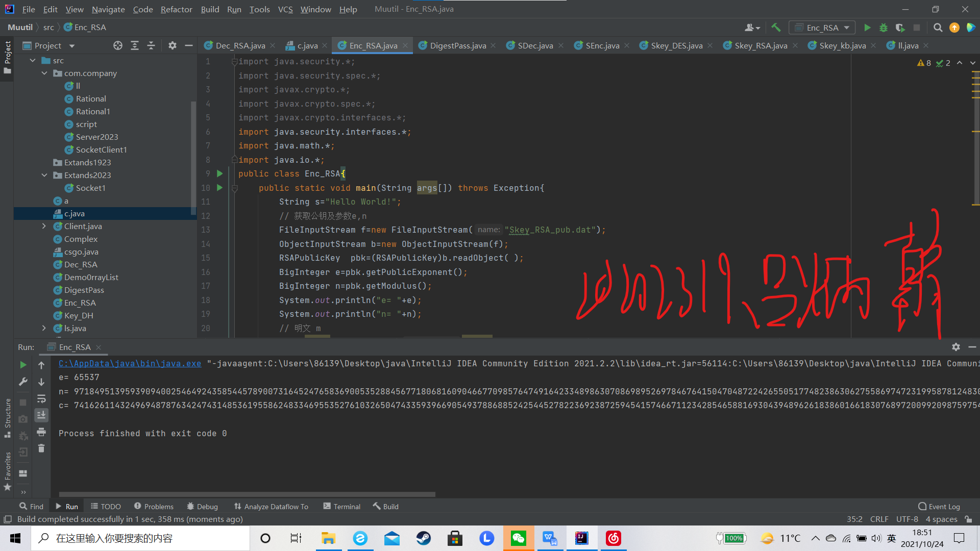
Task: Click the run gutter arrow next to main method
Action: click(219, 188)
